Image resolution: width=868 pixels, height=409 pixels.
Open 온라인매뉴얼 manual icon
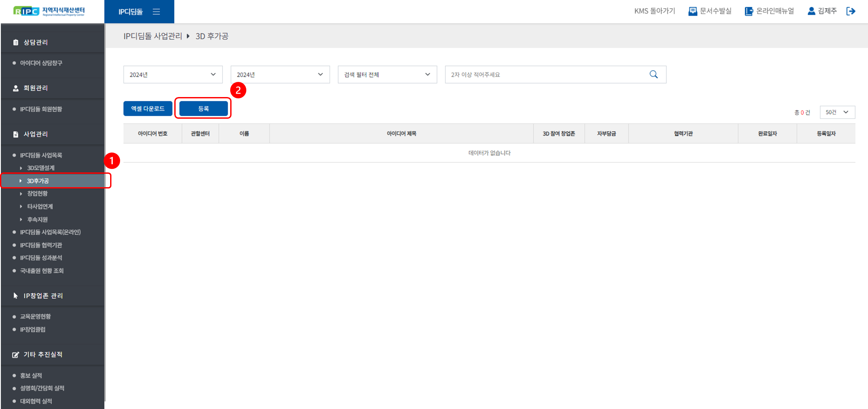(749, 11)
